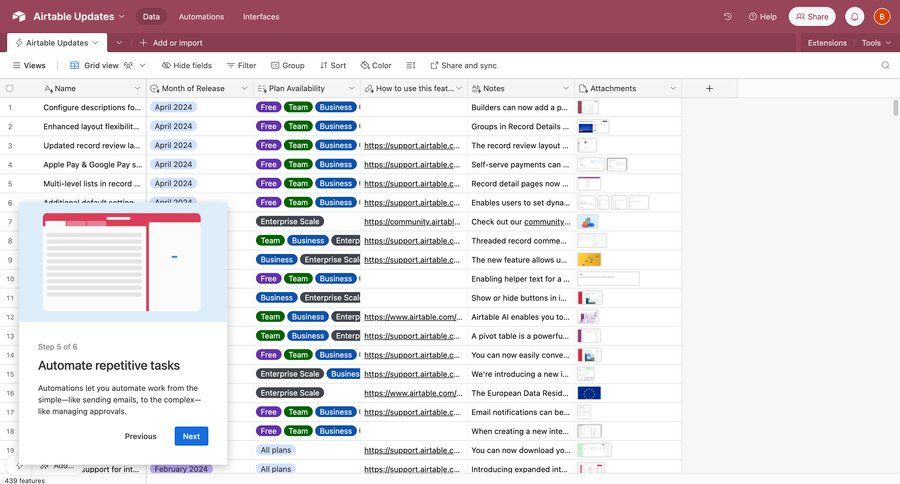Open attachment thumbnail in row 2
Screen dimensions: 900x484
593,126
